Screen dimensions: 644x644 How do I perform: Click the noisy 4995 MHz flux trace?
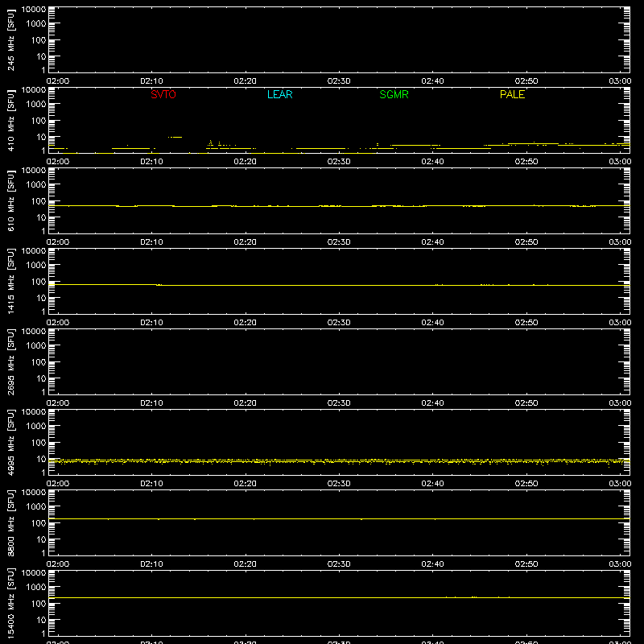(339, 461)
